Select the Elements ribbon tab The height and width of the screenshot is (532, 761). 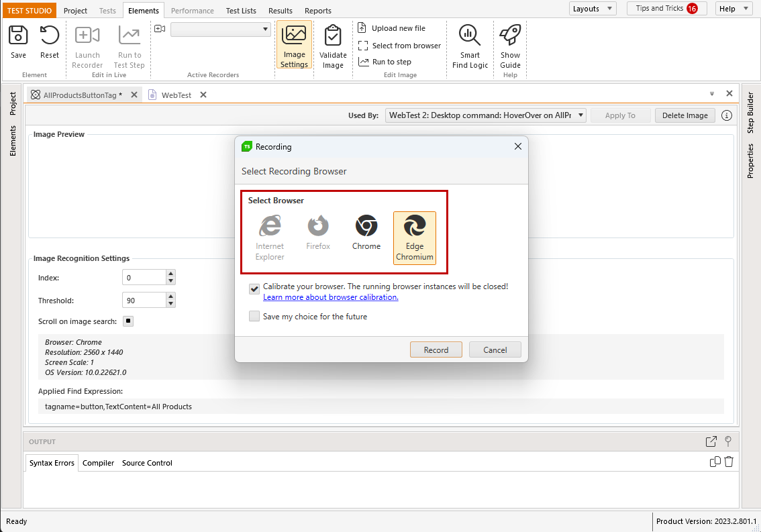point(143,11)
